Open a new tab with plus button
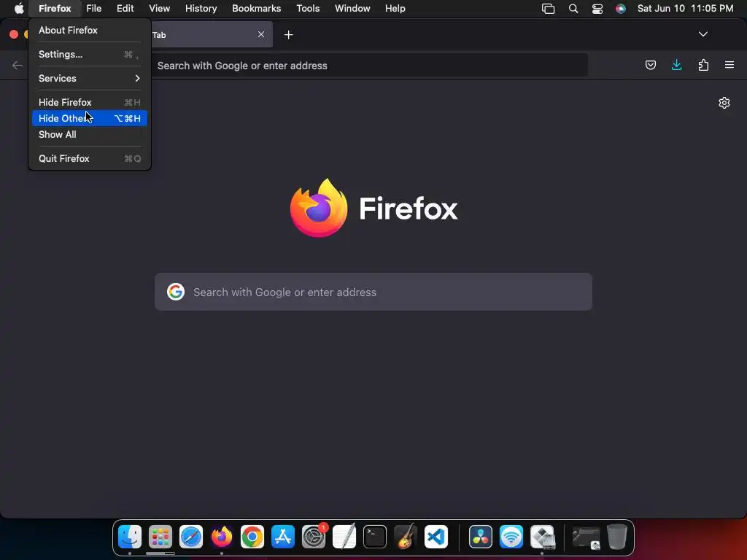 click(x=288, y=35)
